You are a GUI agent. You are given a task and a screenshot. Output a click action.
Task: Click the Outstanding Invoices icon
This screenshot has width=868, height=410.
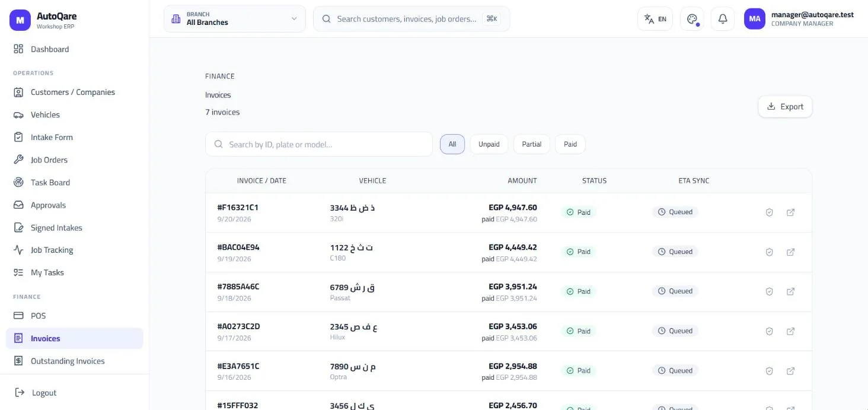pos(18,361)
